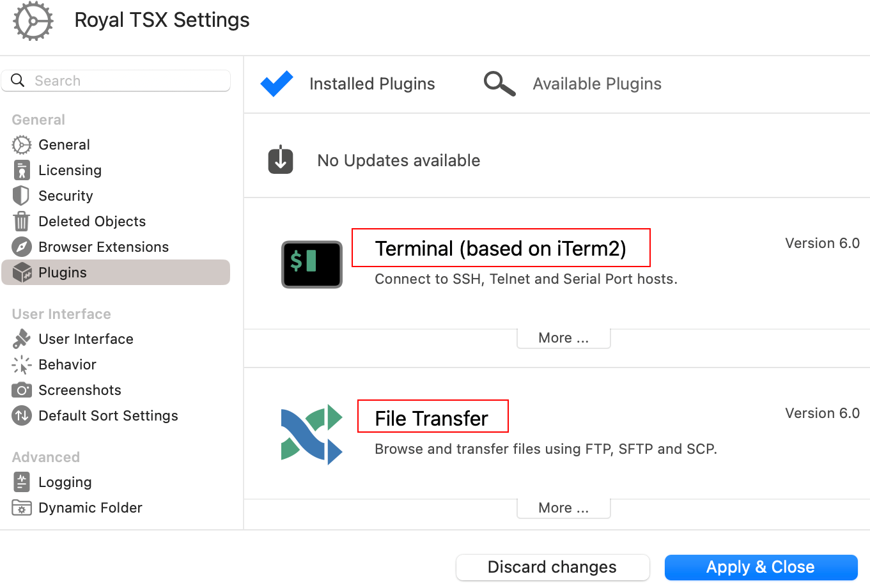The image size is (870, 588).
Task: Click the No Updates download icon
Action: (281, 160)
